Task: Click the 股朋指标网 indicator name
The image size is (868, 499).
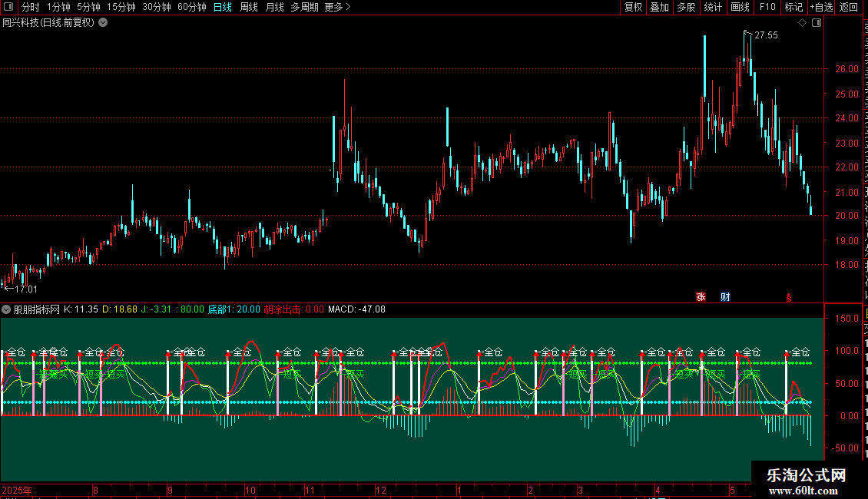Action: tap(37, 309)
